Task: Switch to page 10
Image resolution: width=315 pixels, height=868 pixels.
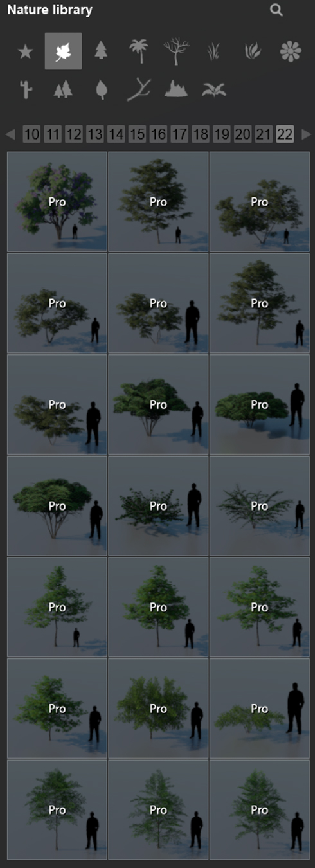Action: [x=32, y=134]
